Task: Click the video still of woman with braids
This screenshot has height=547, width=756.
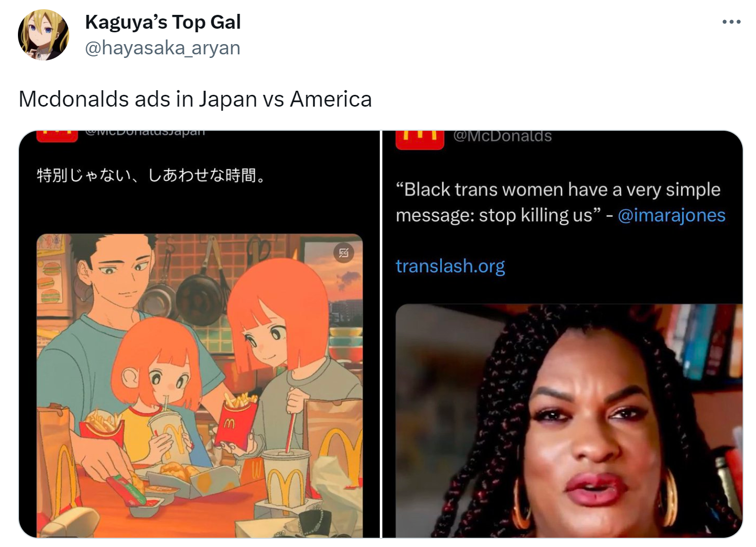Action: (569, 421)
